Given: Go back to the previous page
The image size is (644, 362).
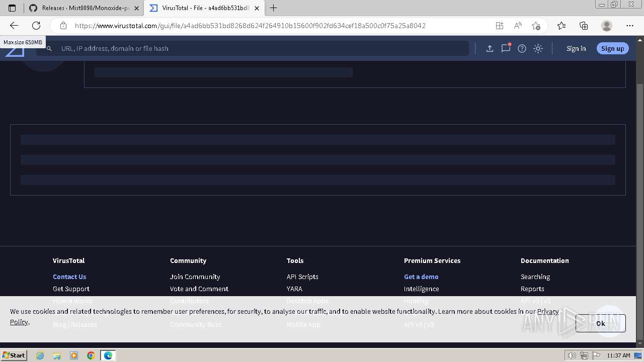Looking at the screenshot, I should coord(14,26).
